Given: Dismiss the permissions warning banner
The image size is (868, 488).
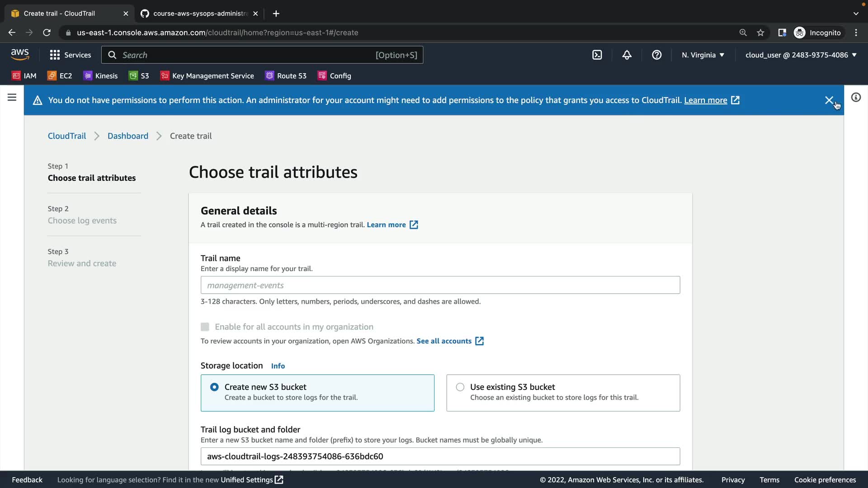Looking at the screenshot, I should point(829,100).
